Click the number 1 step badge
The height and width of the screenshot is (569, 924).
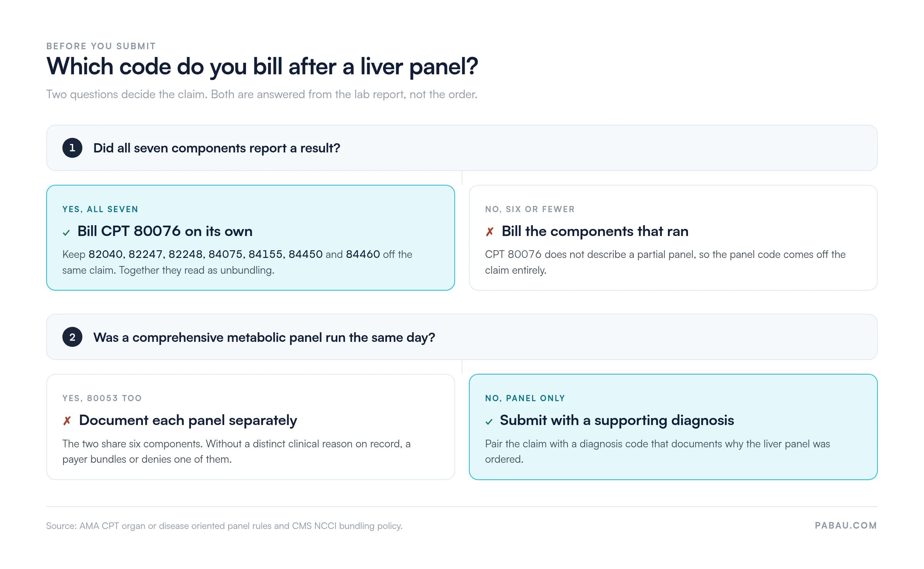(x=72, y=148)
